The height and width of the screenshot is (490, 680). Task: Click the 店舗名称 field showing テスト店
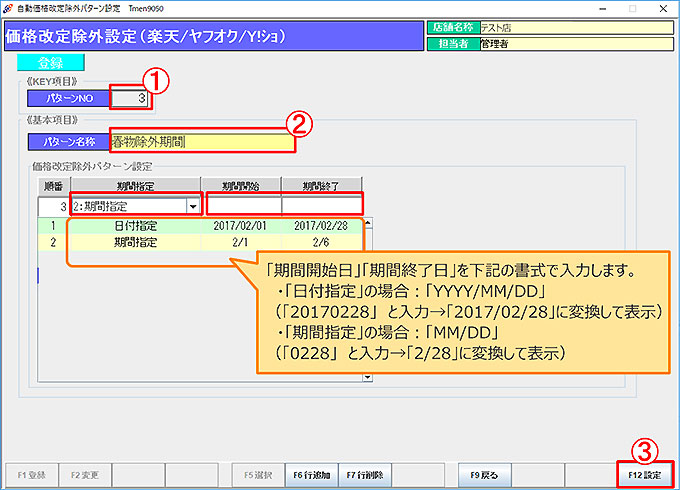(576, 28)
